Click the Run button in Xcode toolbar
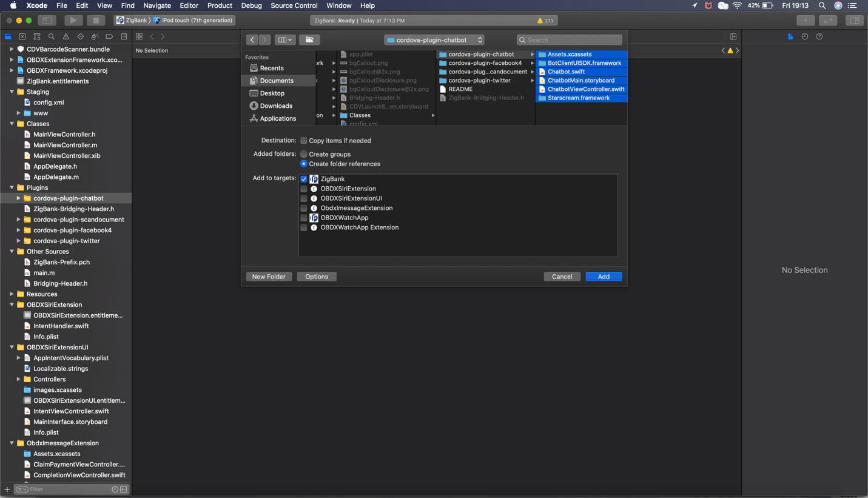 tap(73, 20)
